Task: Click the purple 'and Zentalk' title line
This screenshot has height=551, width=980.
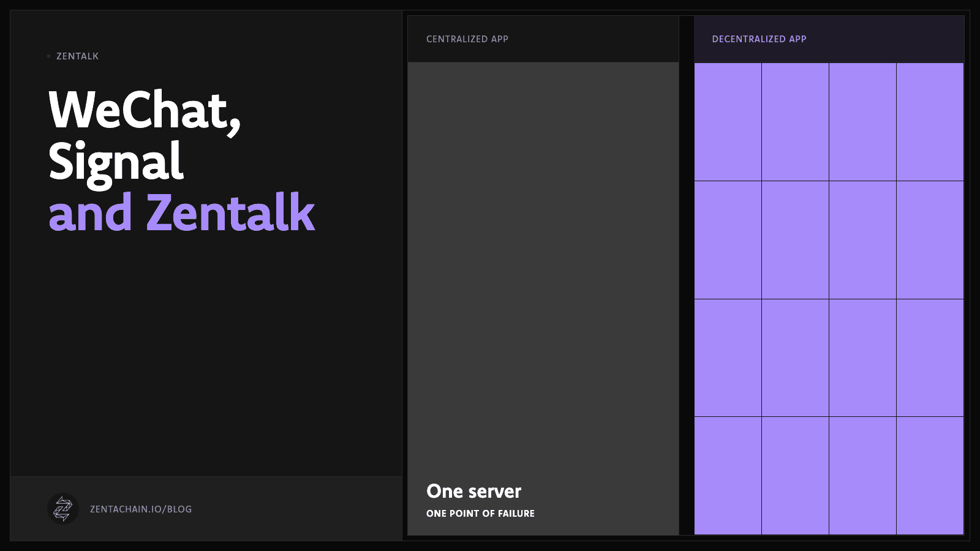Action: [182, 212]
